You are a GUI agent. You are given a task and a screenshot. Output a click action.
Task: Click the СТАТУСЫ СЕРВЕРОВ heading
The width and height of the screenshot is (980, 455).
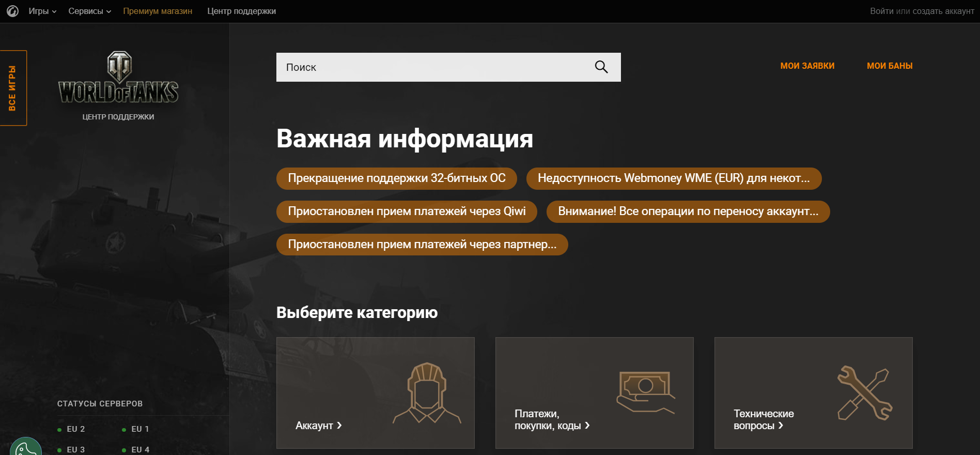(100, 404)
